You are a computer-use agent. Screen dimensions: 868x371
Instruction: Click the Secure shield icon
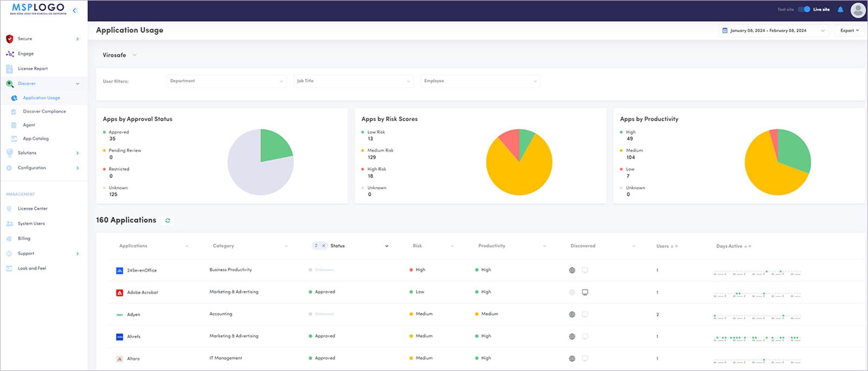pyautogui.click(x=10, y=39)
